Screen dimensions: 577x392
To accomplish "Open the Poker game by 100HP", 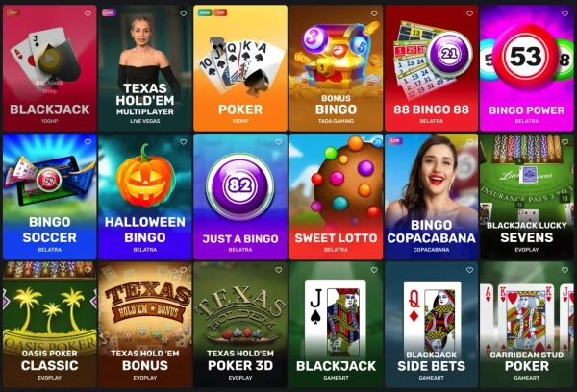I will 240,68.
